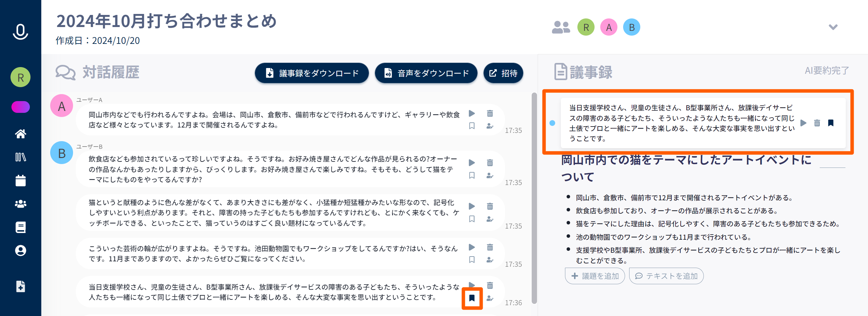
Task: Click the 議事録をダウンロード button
Action: tap(312, 73)
